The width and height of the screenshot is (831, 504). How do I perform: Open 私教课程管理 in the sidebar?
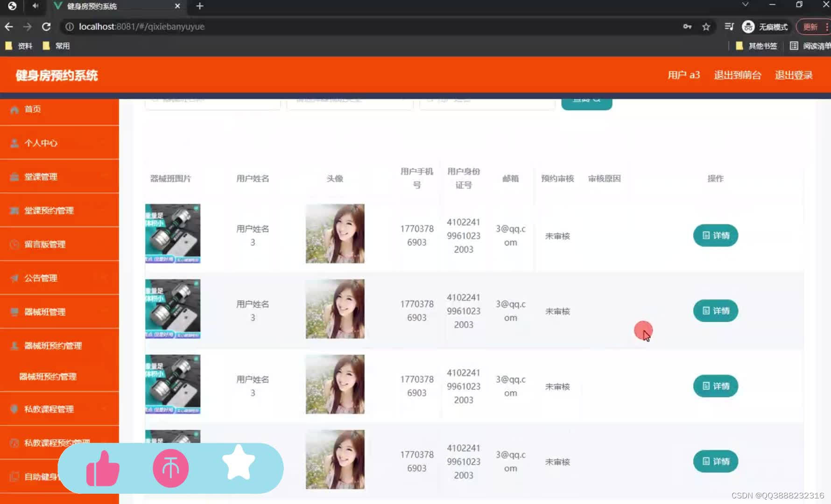[59, 409]
